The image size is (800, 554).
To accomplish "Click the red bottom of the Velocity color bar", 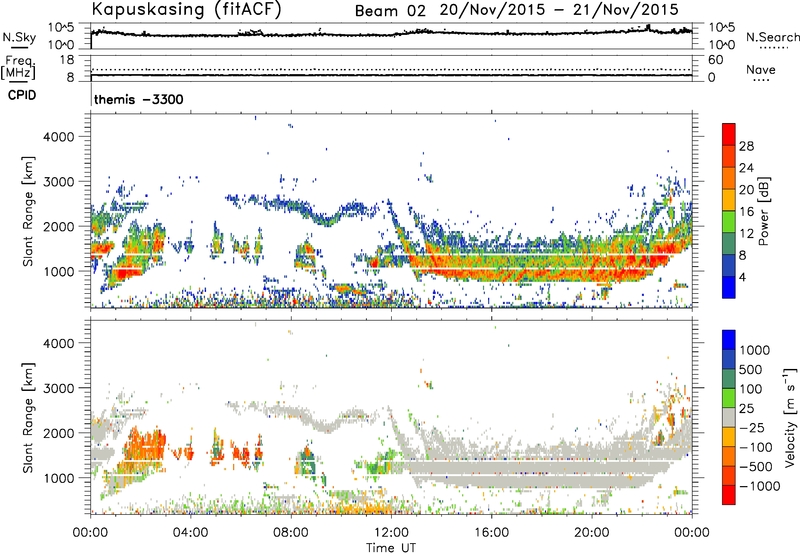I will [x=729, y=495].
